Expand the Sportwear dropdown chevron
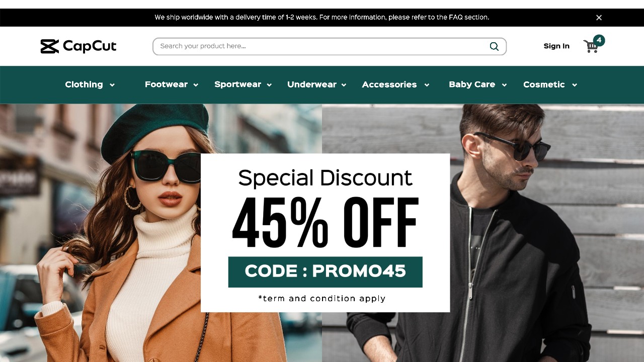The width and height of the screenshot is (644, 362). pyautogui.click(x=269, y=85)
